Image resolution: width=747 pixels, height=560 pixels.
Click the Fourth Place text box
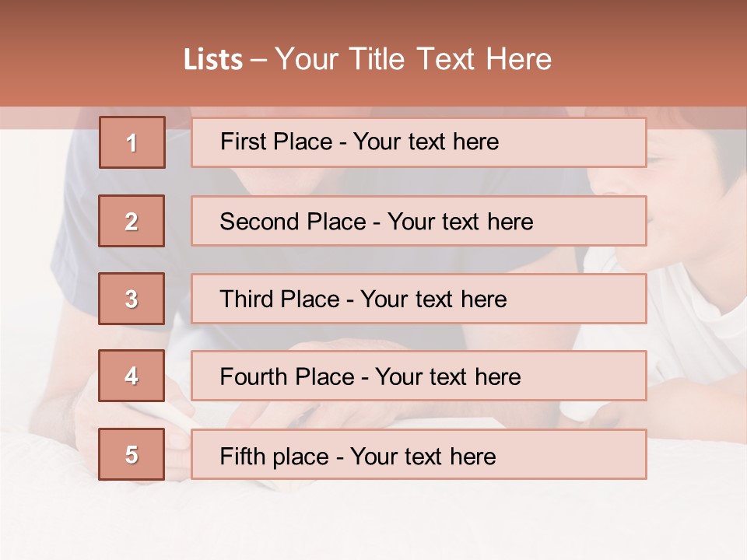point(419,376)
